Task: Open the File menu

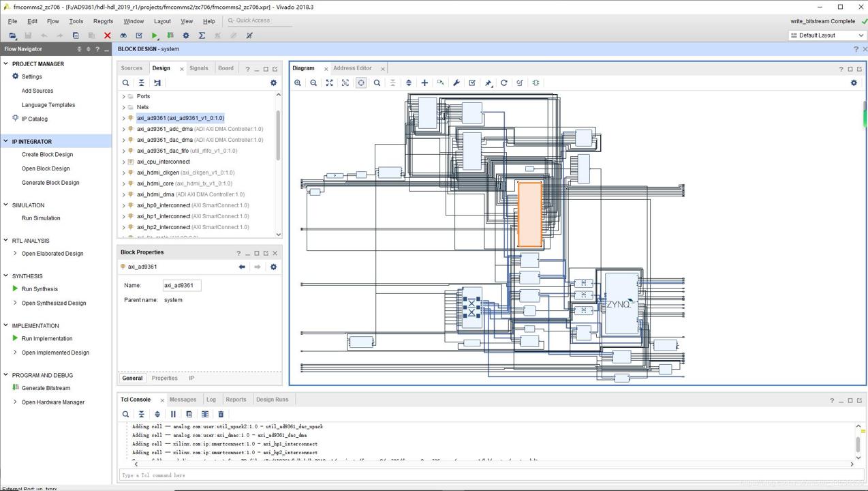Action: (12, 21)
